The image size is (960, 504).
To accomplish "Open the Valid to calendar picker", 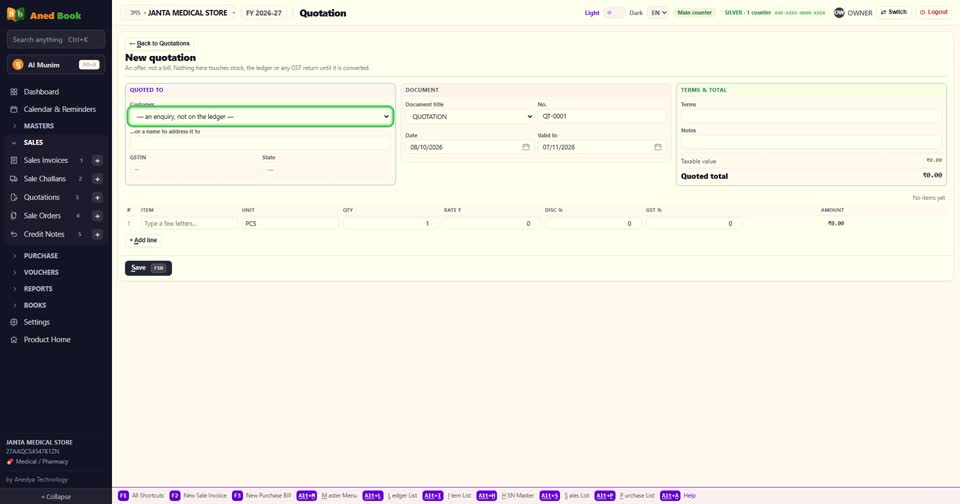I will 658,147.
